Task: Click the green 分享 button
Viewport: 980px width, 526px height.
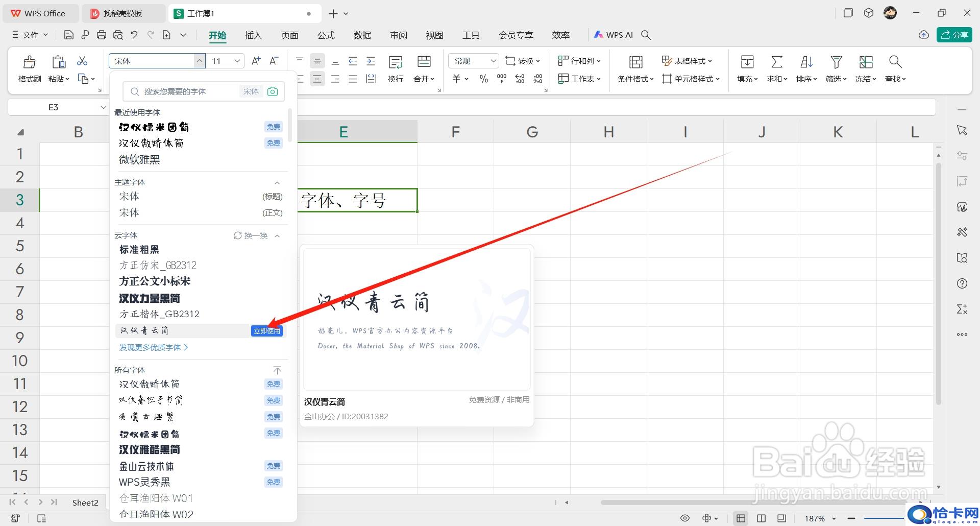Action: coord(954,35)
